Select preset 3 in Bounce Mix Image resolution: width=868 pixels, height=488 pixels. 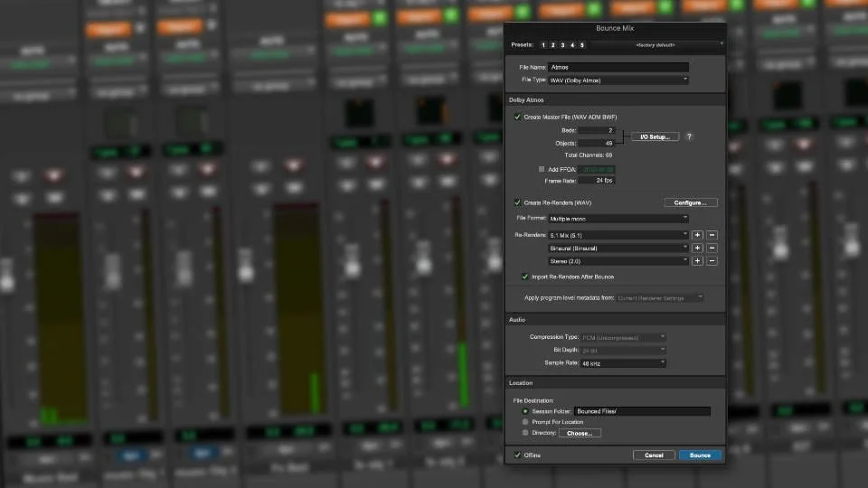(562, 45)
